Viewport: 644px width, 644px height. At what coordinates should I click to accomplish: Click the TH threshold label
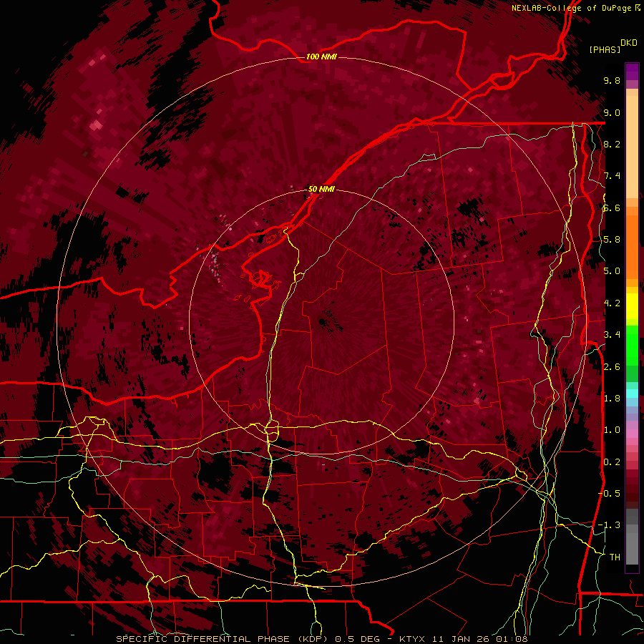(x=615, y=557)
